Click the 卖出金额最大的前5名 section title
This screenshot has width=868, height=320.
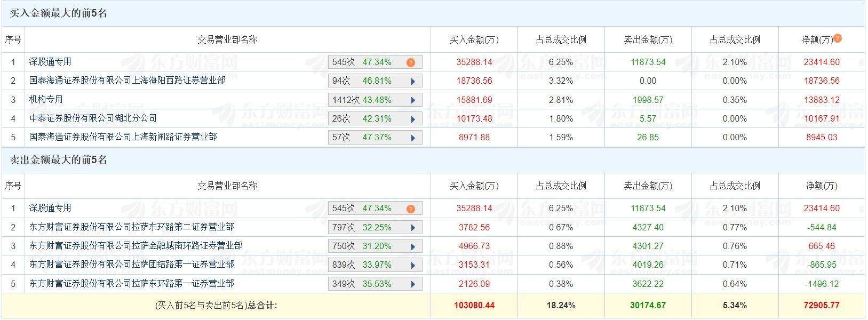59,160
